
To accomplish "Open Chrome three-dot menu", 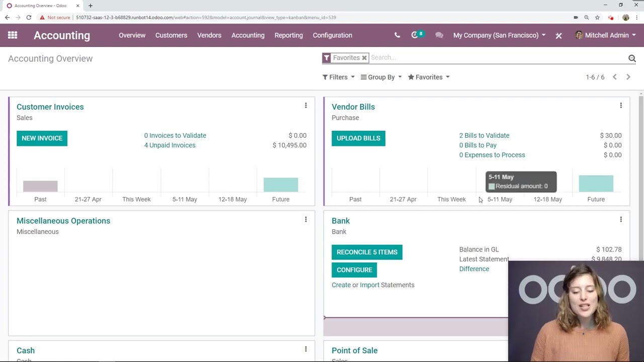I will (x=637, y=17).
